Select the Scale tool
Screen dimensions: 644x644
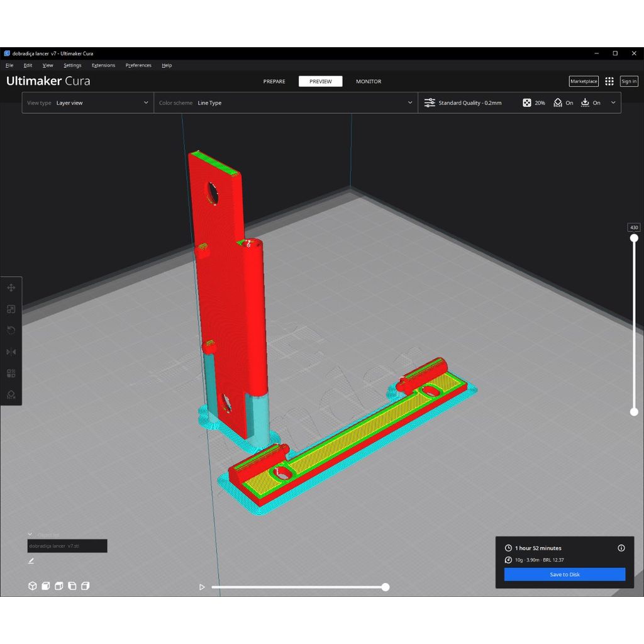(11, 309)
